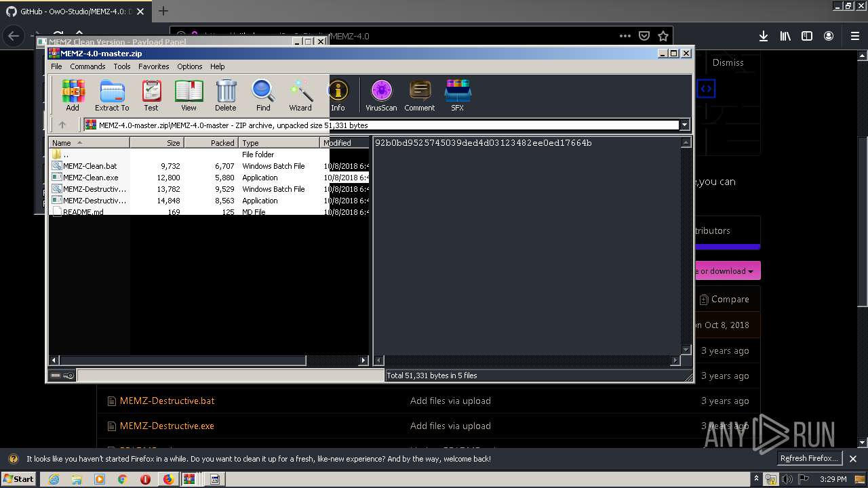Open the View tool in WinRAR
The image size is (868, 488).
click(x=189, y=95)
